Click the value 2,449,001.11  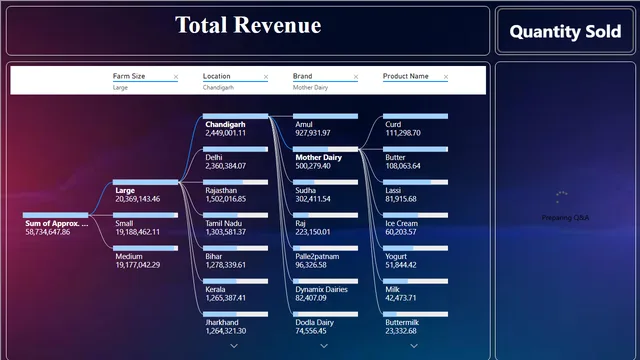(226, 133)
